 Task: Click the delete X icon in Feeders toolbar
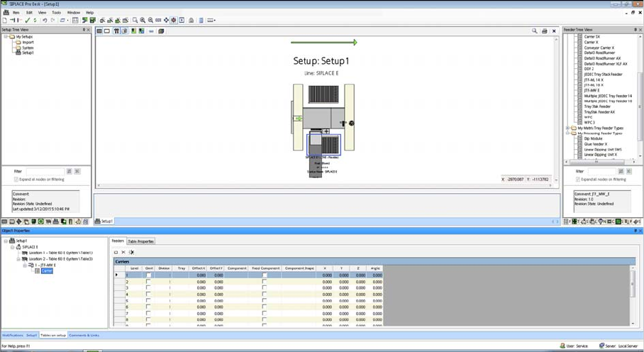click(x=123, y=252)
